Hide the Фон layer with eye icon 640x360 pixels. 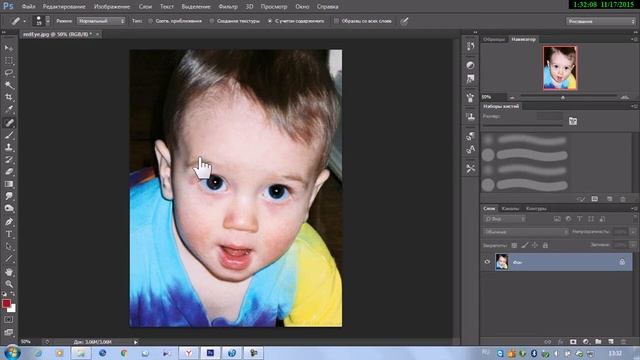tap(487, 262)
